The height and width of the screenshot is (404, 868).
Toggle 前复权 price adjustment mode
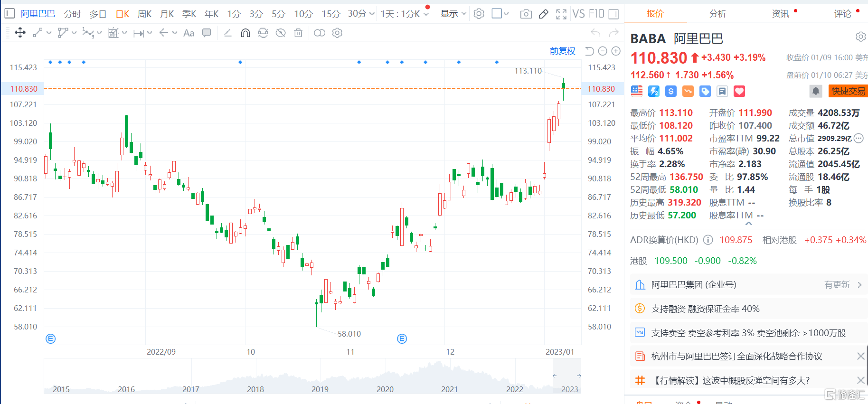click(563, 51)
